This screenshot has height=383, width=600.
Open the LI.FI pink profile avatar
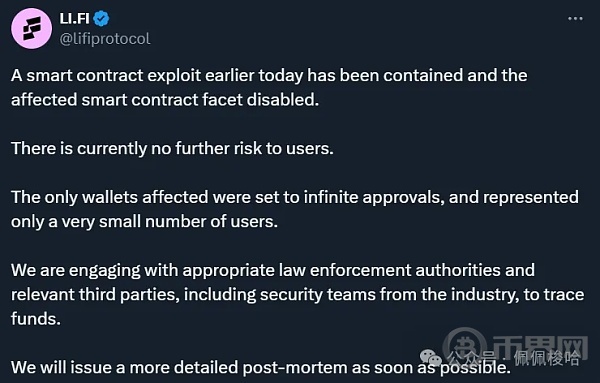31,29
